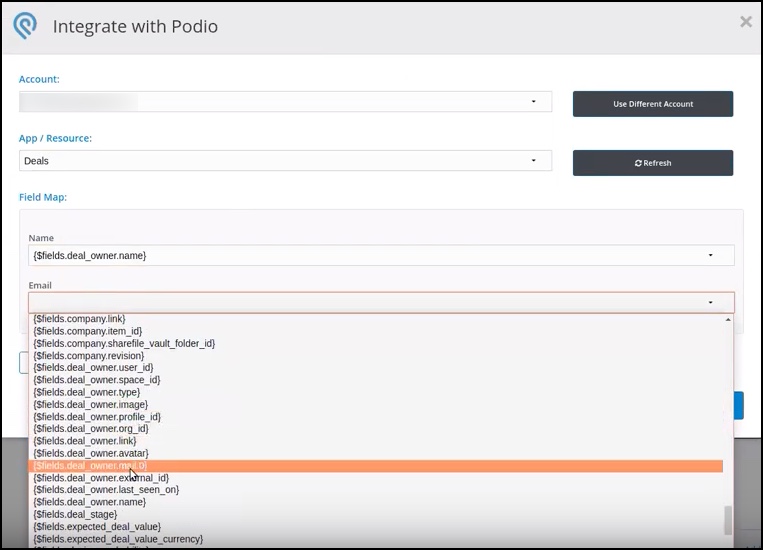Click the Use Different Account button
The width and height of the screenshot is (763, 550).
click(652, 104)
